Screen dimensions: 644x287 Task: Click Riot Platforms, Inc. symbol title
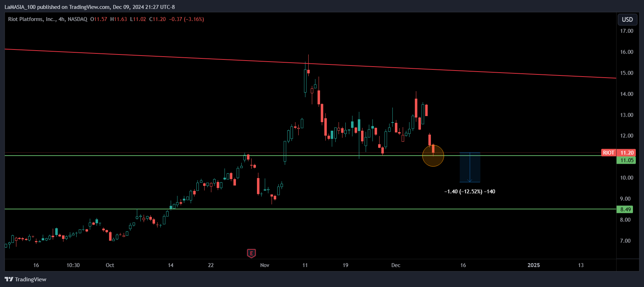(x=32, y=19)
